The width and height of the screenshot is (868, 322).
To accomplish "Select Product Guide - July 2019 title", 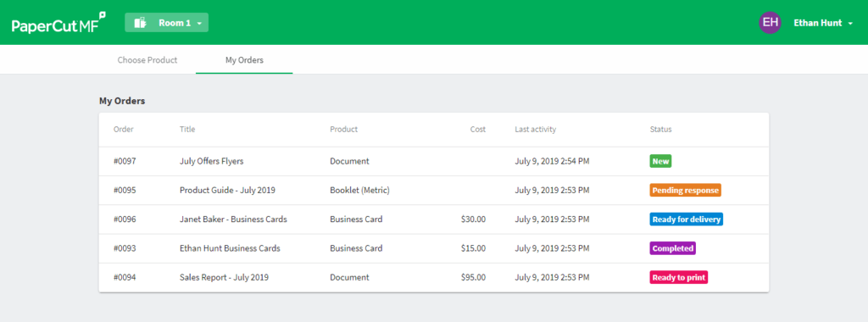I will click(x=227, y=191).
